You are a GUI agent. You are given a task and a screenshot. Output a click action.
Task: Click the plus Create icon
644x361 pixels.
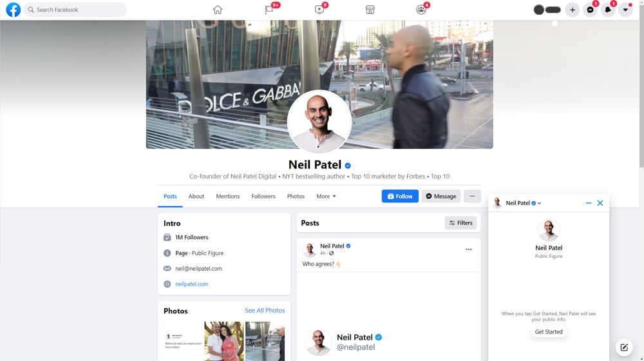tap(572, 10)
